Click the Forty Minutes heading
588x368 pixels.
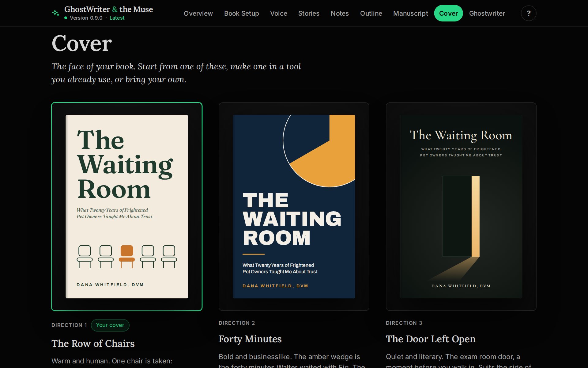pyautogui.click(x=250, y=339)
